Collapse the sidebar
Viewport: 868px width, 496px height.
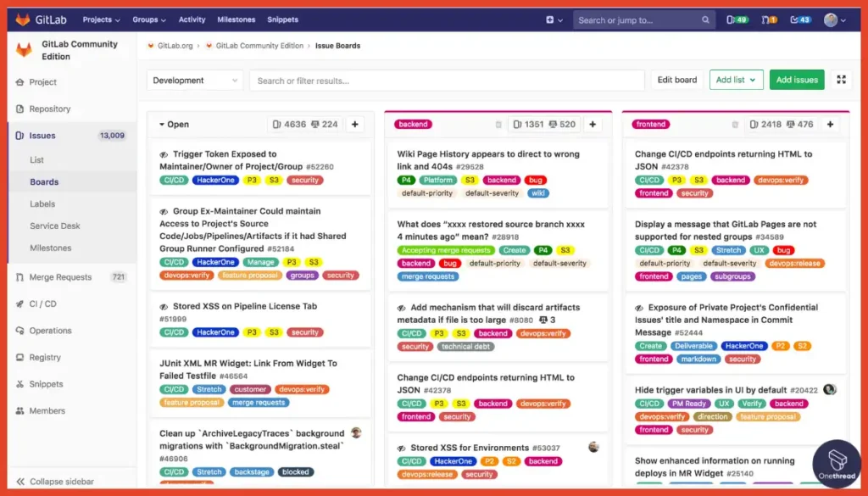[x=55, y=482]
